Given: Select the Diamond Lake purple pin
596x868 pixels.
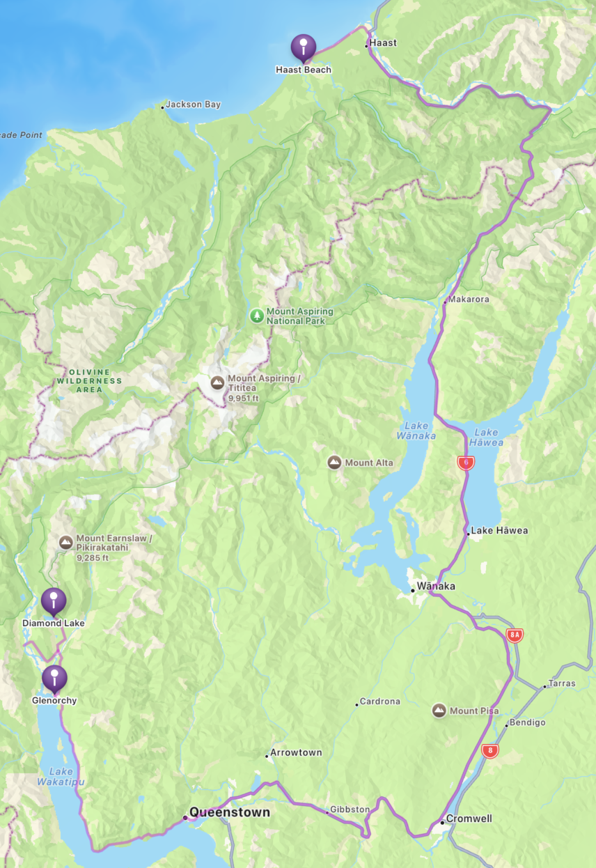Looking at the screenshot, I should pos(54,600).
